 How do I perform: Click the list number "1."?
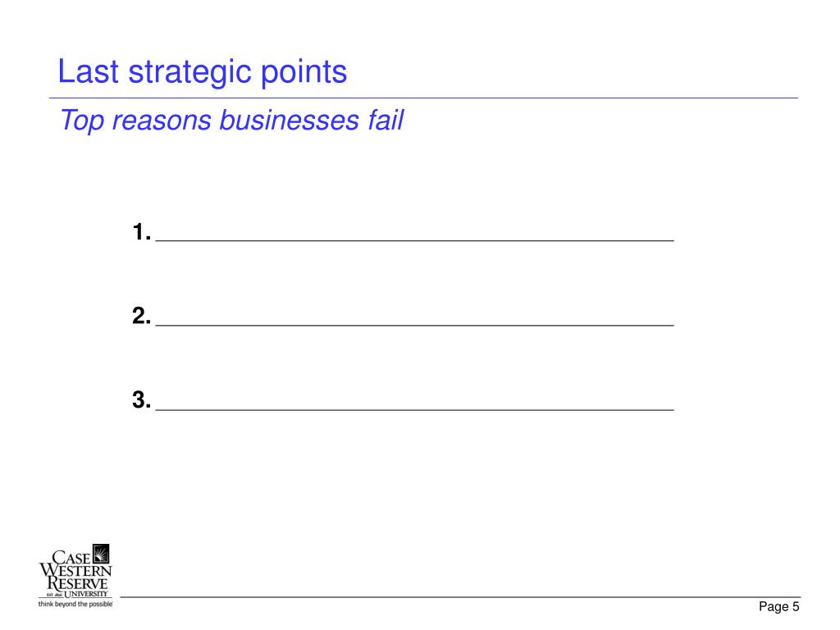coord(141,232)
